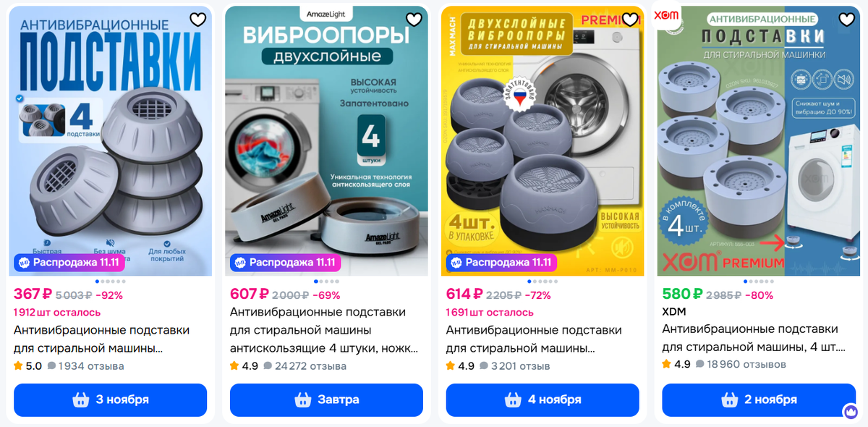
Task: Add to cart with 3 ноября delivery
Action: point(111,399)
